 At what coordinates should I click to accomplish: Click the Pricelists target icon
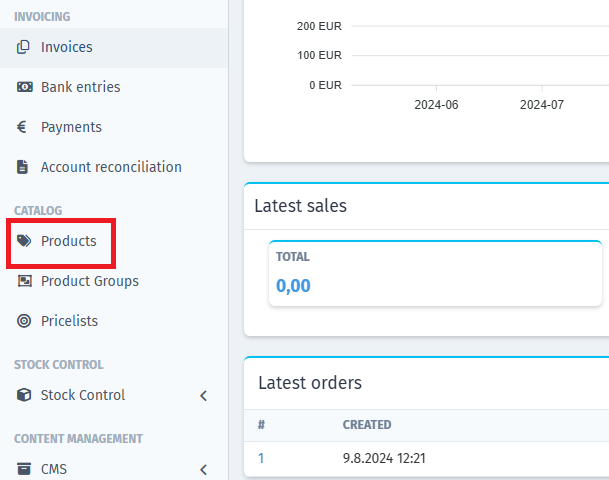[24, 321]
